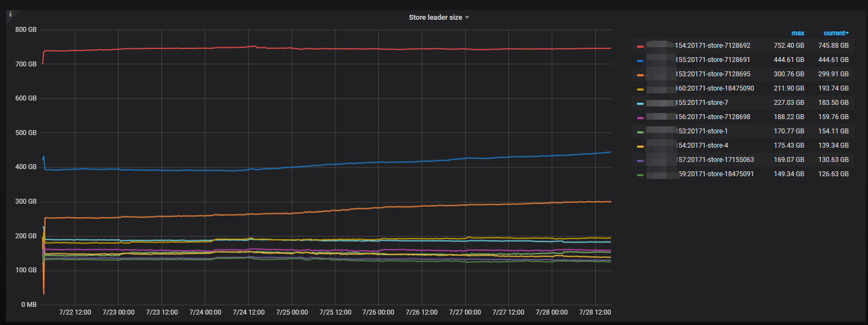Image resolution: width=868 pixels, height=325 pixels.
Task: Open the Store leader size panel menu
Action: (x=435, y=18)
